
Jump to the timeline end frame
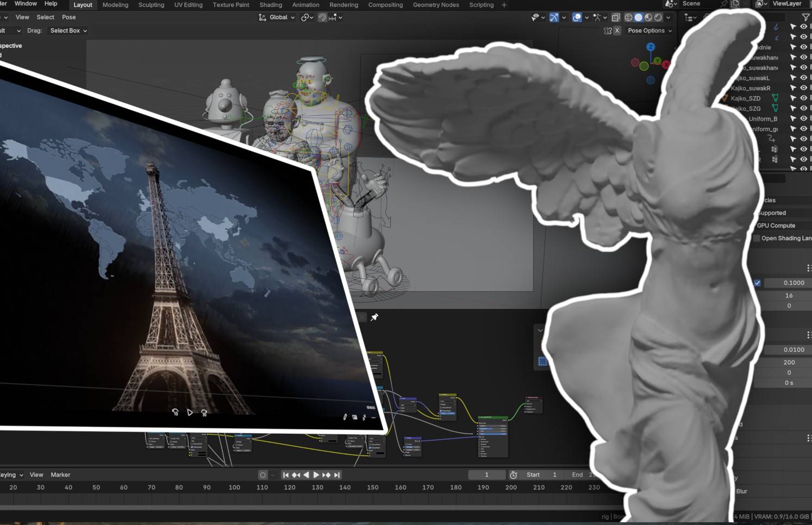point(337,475)
